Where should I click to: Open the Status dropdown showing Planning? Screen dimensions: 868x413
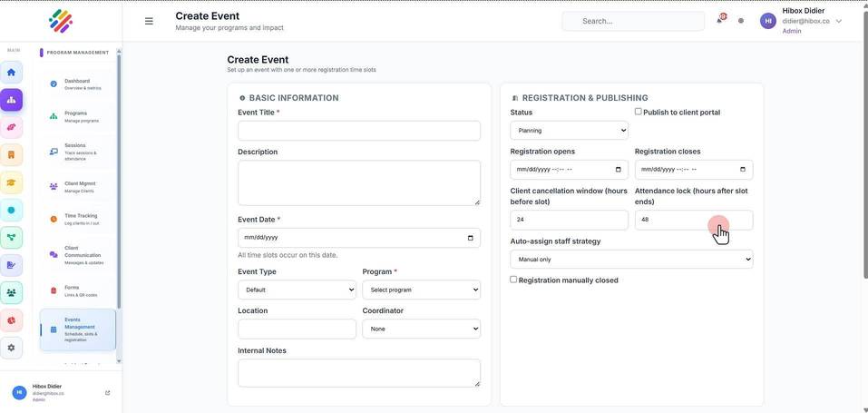[569, 131]
